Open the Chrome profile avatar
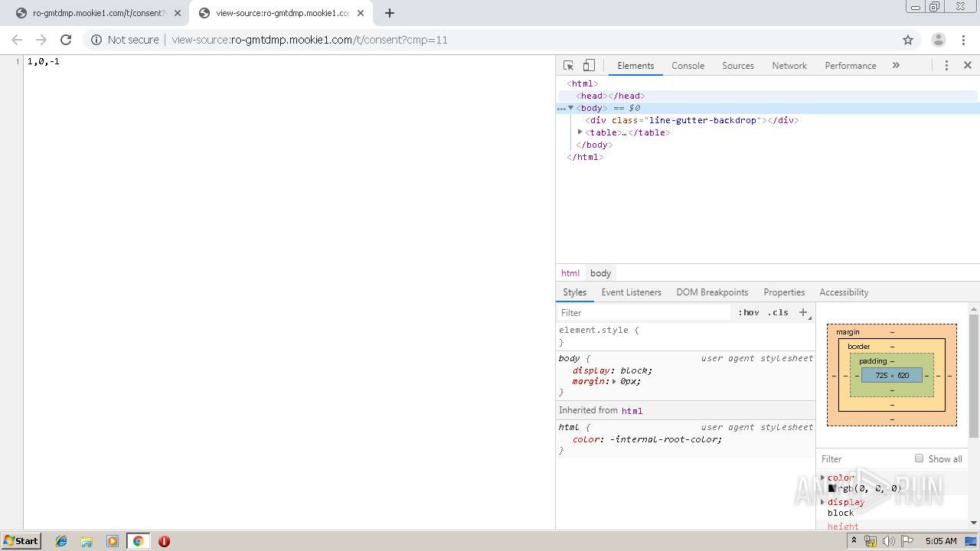This screenshot has height=551, width=980. (x=938, y=40)
